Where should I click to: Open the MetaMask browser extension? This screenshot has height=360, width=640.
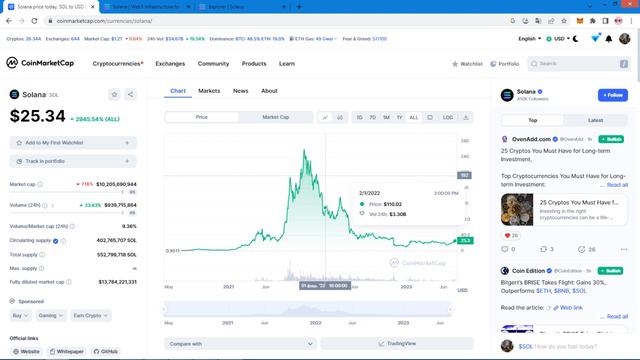click(x=580, y=21)
